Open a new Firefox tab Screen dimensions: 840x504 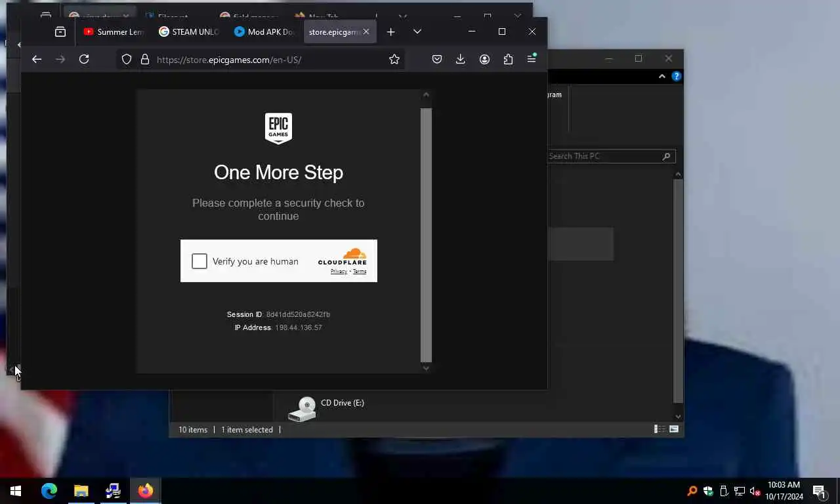click(x=391, y=31)
